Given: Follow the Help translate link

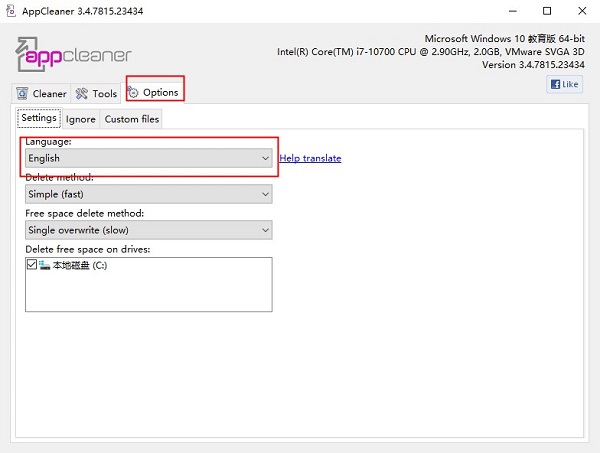Looking at the screenshot, I should coord(310,158).
